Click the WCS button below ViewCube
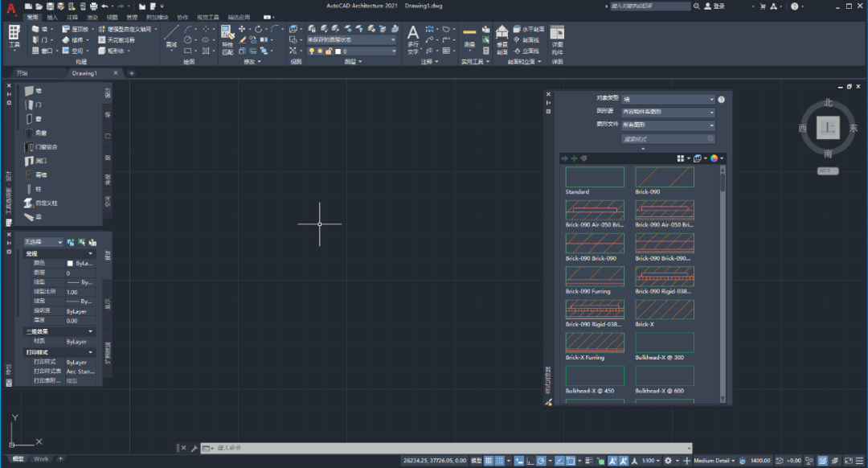This screenshot has height=468, width=868. 828,170
